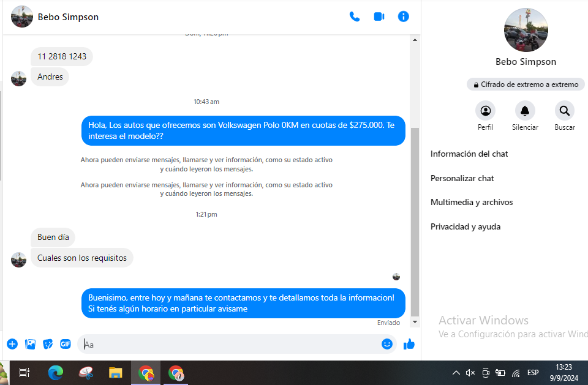Open Cifrado de extremo a extremo info
Screen dimensions: 588x385
point(526,84)
